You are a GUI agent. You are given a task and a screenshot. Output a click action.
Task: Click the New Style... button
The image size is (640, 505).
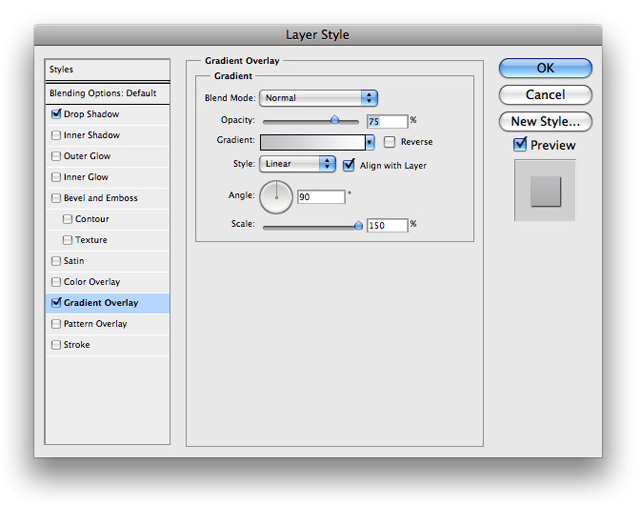click(x=545, y=122)
